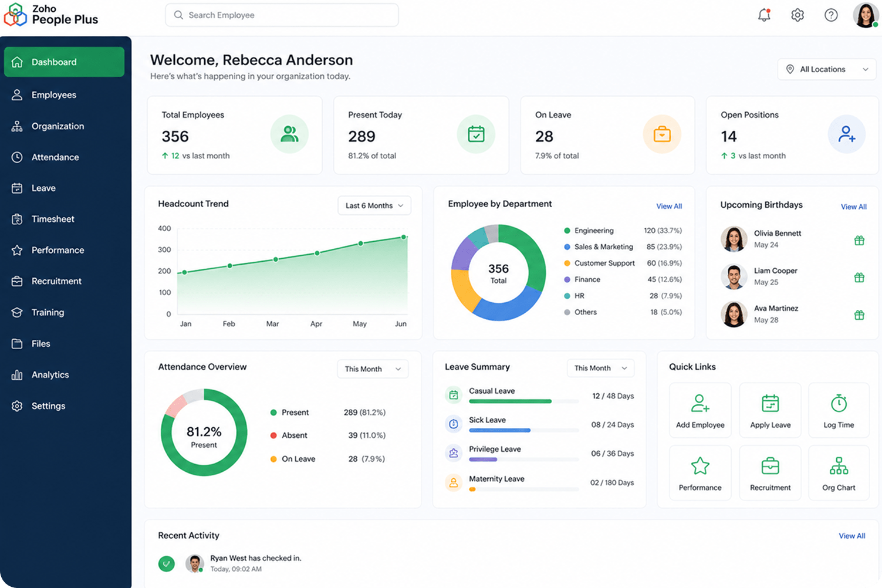Click the Open Positions add-person icon
This screenshot has width=882, height=588.
[x=846, y=134]
